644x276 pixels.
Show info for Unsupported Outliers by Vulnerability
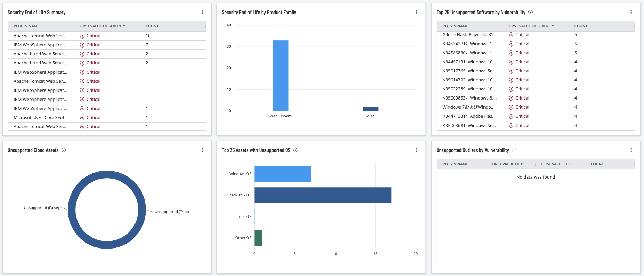[514, 150]
